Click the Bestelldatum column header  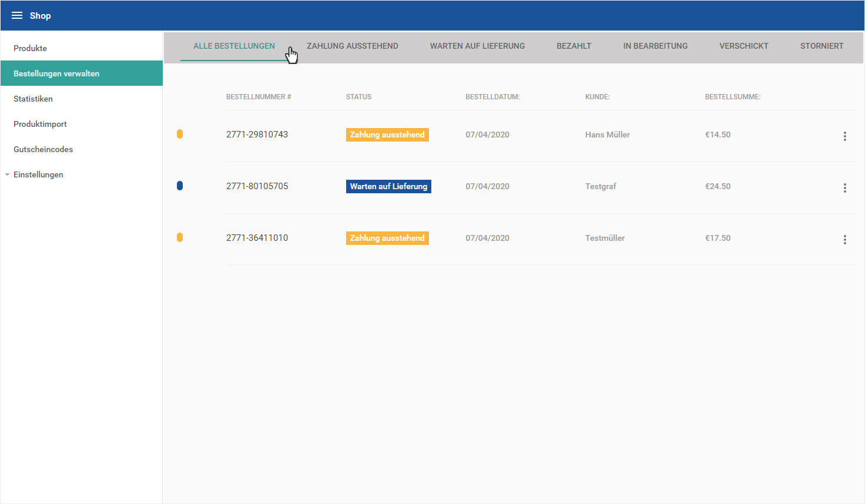[x=492, y=97]
